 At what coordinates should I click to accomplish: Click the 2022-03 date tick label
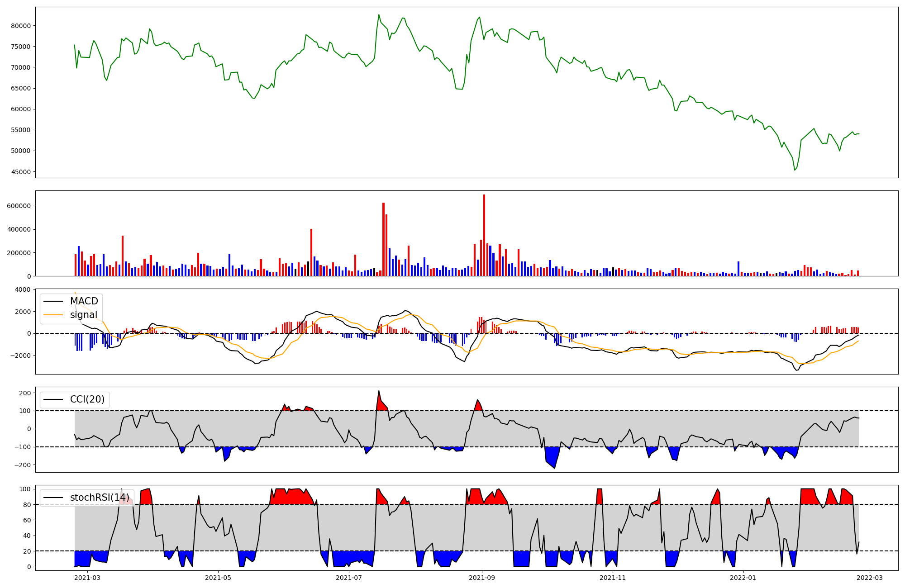click(870, 577)
